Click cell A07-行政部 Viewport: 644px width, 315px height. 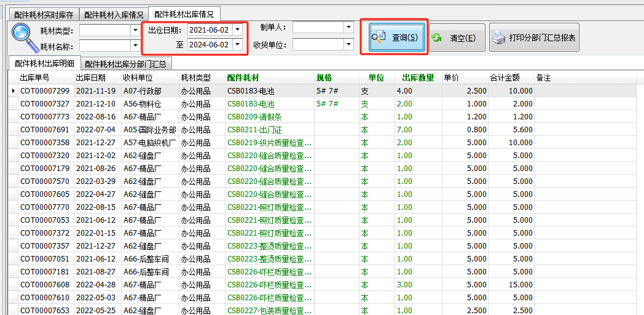click(150, 91)
